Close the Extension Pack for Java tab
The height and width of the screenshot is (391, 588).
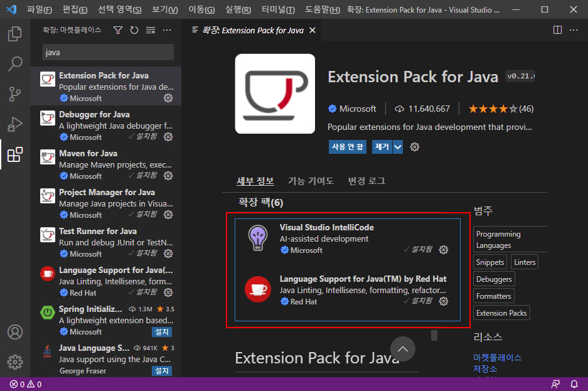pyautogui.click(x=313, y=30)
